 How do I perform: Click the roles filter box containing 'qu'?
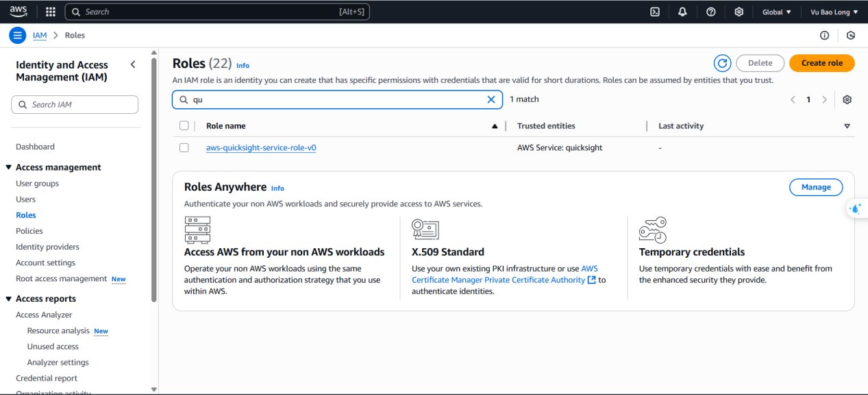[x=337, y=99]
